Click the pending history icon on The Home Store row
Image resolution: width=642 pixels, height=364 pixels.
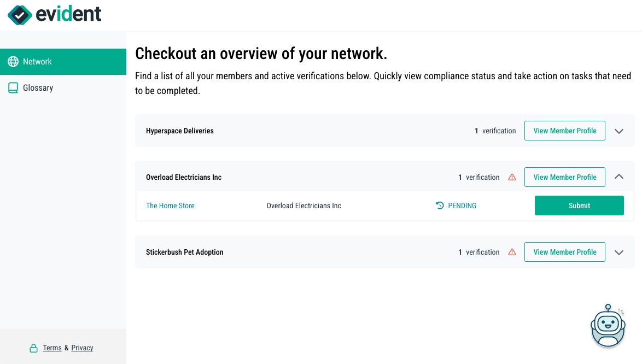coord(440,205)
